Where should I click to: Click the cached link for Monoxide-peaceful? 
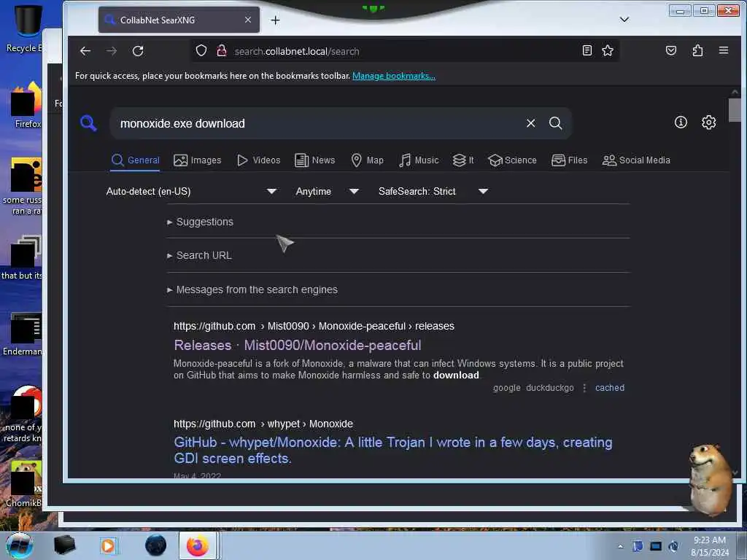click(x=609, y=388)
